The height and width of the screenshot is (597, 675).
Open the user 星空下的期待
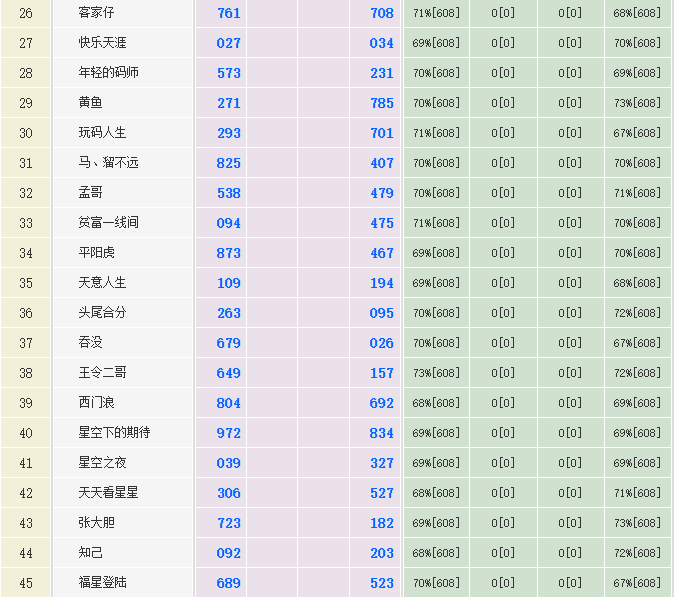click(114, 433)
